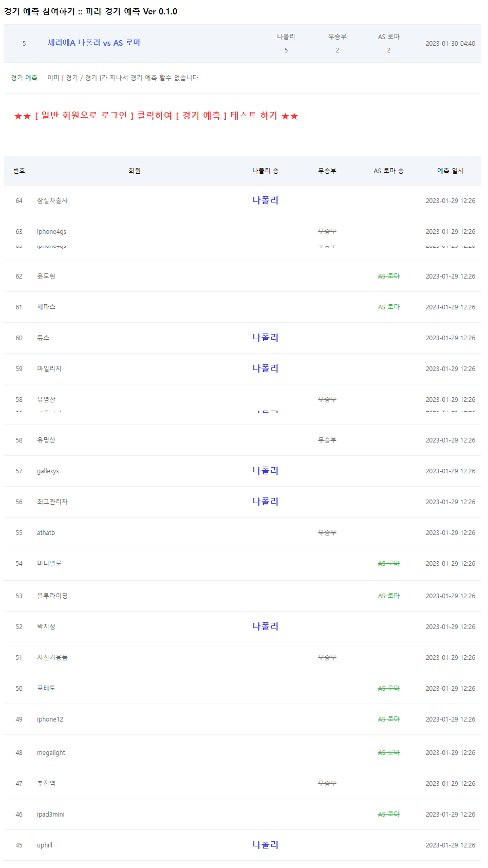Click the 나폴리 pick in 듀스's row
Viewport: 488px width, 868px height.
pyautogui.click(x=265, y=338)
